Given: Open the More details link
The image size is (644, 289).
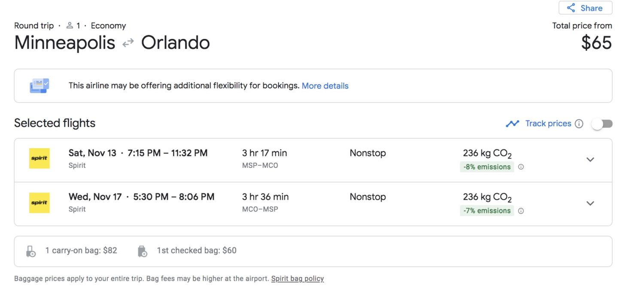Looking at the screenshot, I should pos(325,86).
